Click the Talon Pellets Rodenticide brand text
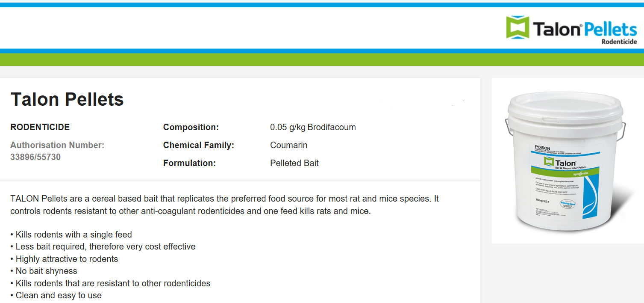 tap(585, 31)
